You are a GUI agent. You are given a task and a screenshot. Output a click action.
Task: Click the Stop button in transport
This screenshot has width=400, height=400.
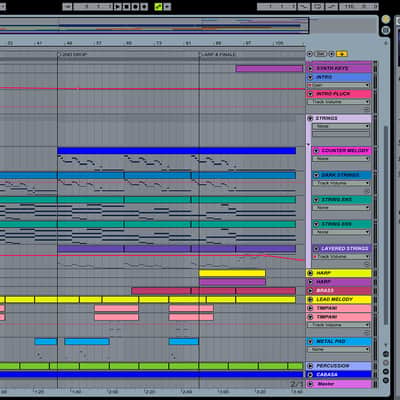coord(126,6)
